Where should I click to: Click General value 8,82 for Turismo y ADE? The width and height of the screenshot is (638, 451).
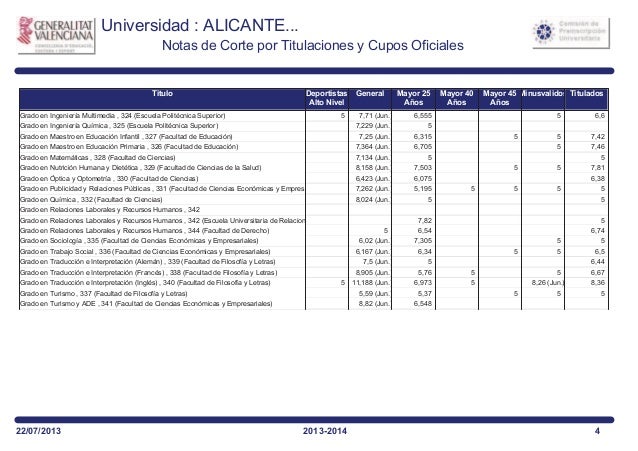(x=374, y=304)
